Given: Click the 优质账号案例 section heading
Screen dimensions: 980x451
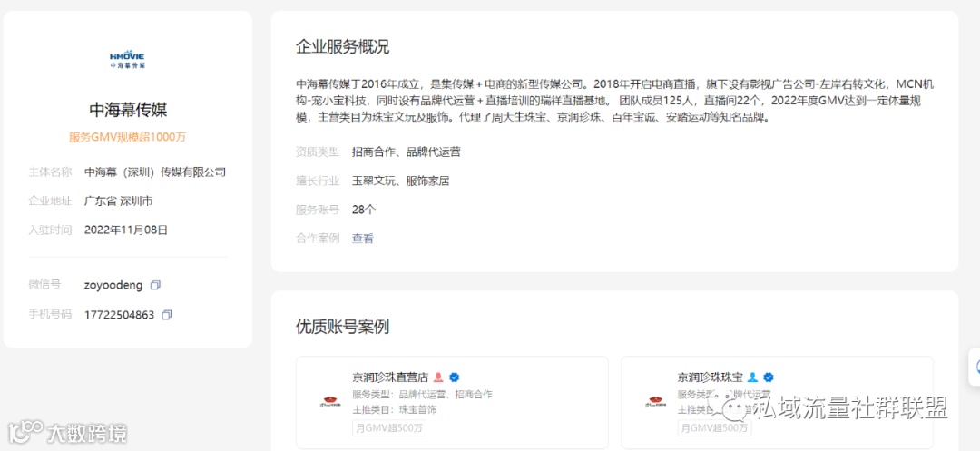Looking at the screenshot, I should point(342,326).
